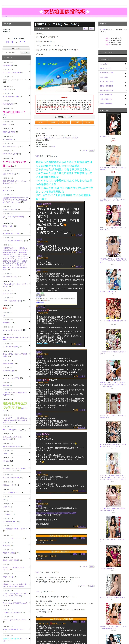This screenshot has width=129, height=644.
Task: Click chevron beside 鯖江商店2号店 thread
Action: 29,103
